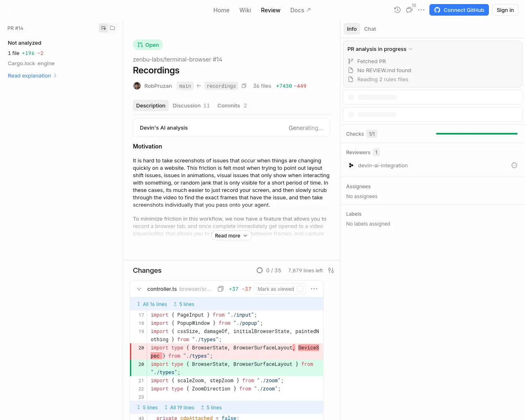Image resolution: width=525 pixels, height=420 pixels.
Task: Expand All 19 lines hidden block
Action: pyautogui.click(x=179, y=407)
